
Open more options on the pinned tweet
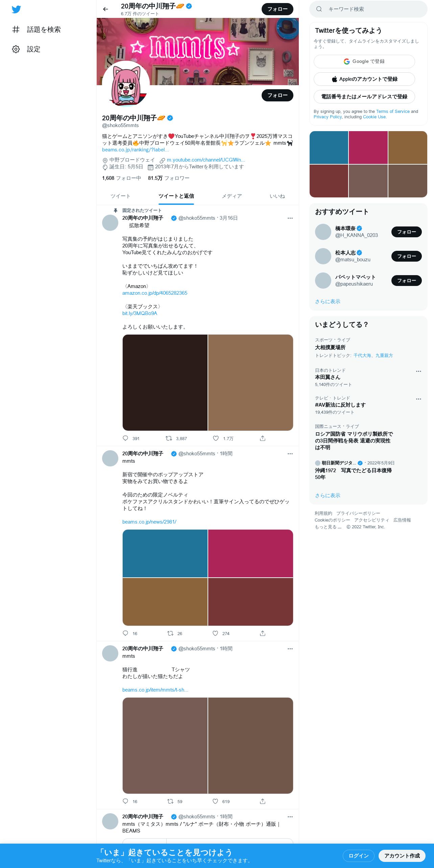coord(290,218)
